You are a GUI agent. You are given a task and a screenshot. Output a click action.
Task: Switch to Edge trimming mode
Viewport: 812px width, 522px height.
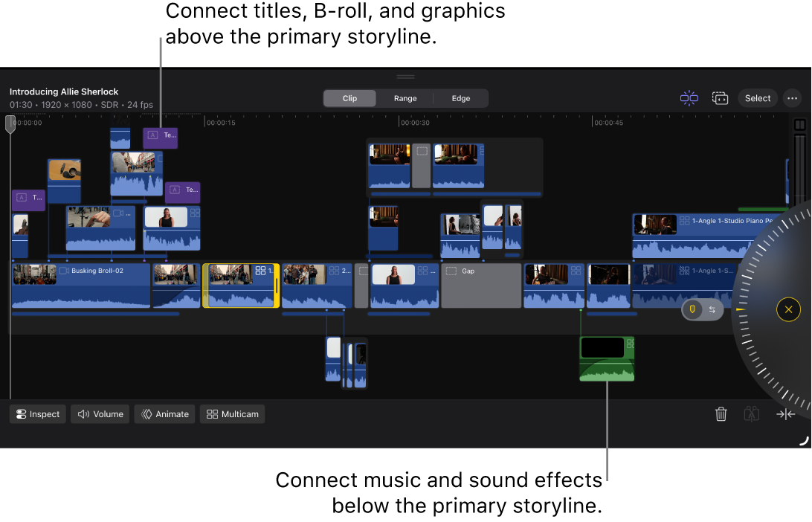460,97
